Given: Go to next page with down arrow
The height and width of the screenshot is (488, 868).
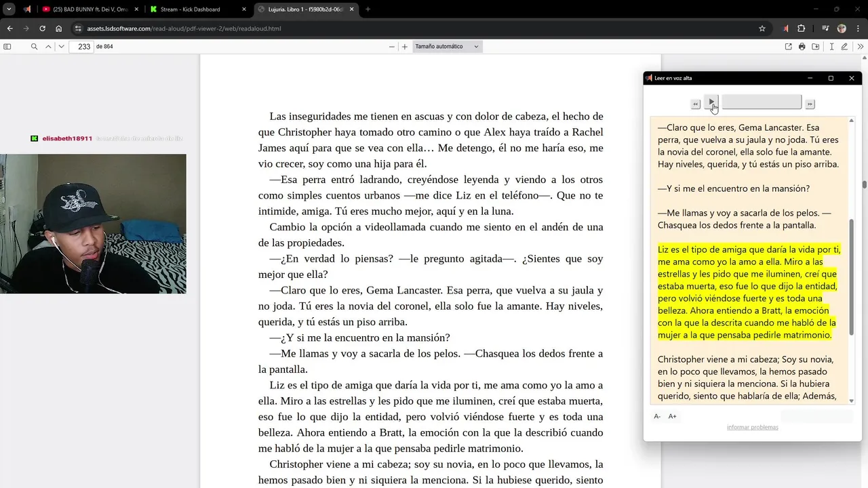Looking at the screenshot, I should (62, 47).
